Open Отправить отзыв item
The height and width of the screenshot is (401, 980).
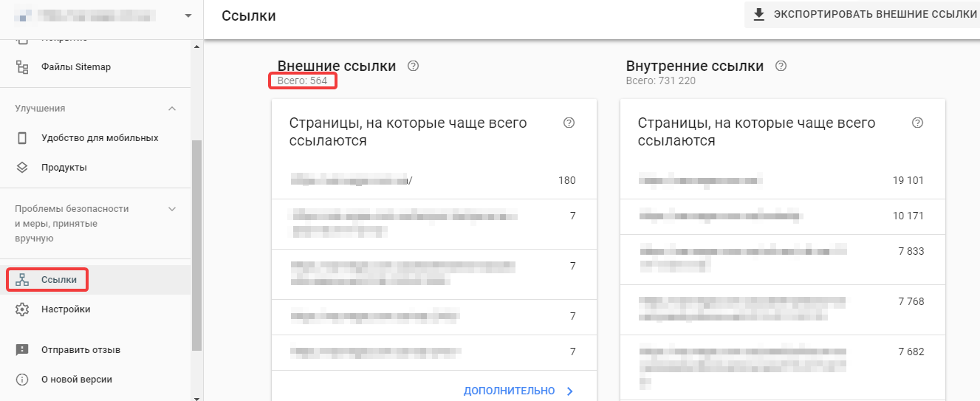coord(80,350)
